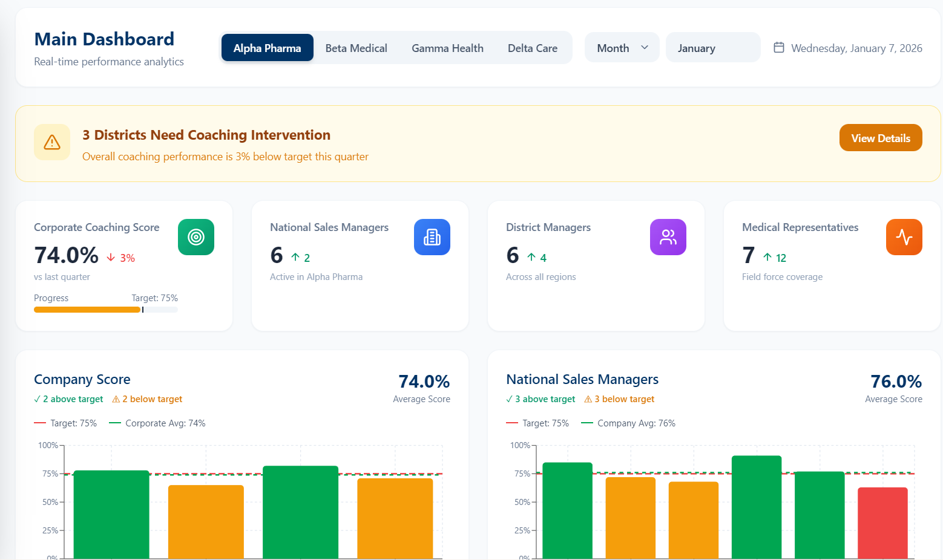
Task: Select the Alpha Pharma tab
Action: point(267,48)
